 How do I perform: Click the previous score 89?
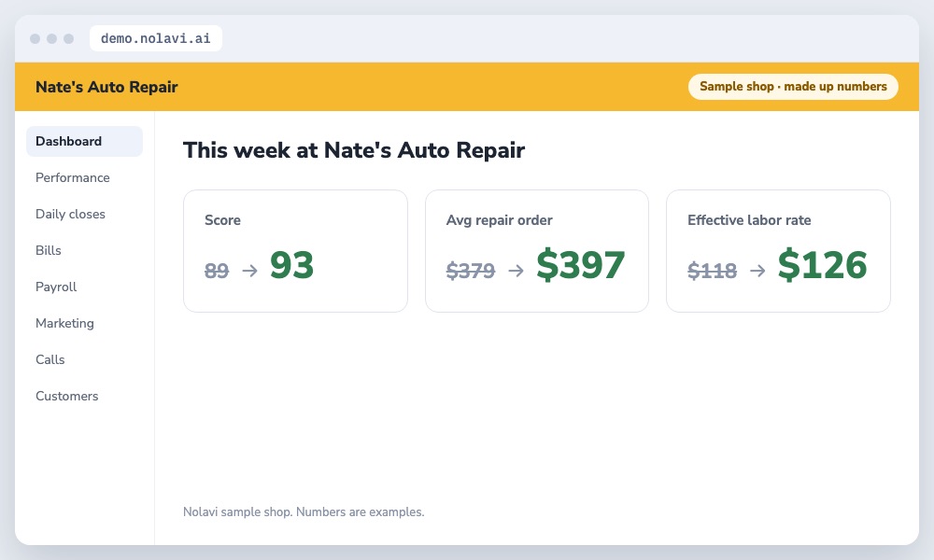217,271
